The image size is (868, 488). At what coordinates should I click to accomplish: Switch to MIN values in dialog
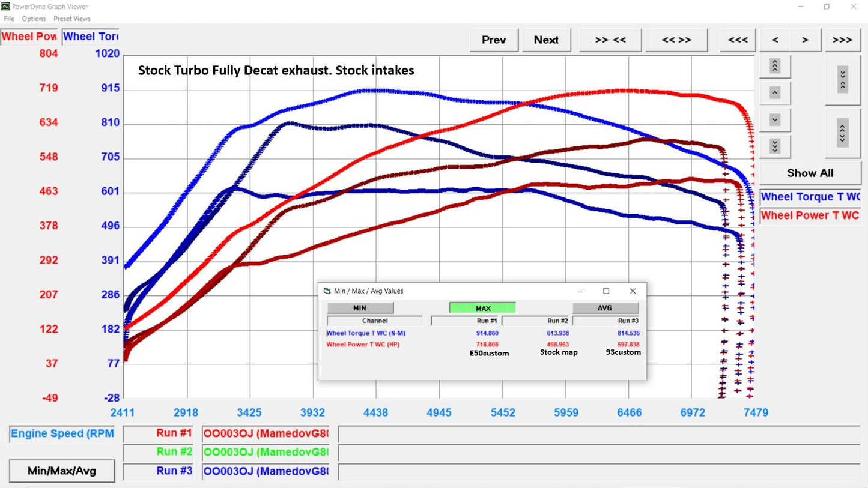point(360,308)
